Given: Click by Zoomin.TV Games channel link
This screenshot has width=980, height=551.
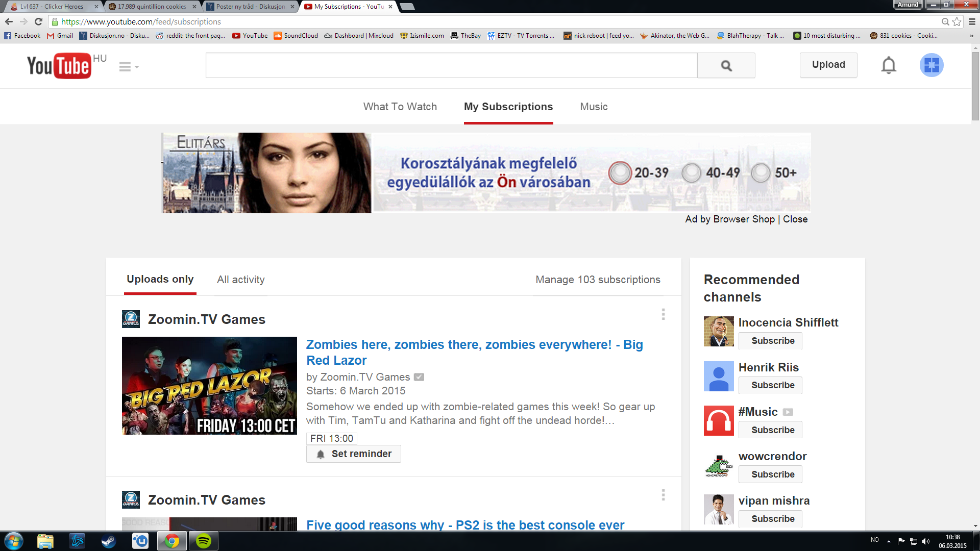Looking at the screenshot, I should (365, 377).
